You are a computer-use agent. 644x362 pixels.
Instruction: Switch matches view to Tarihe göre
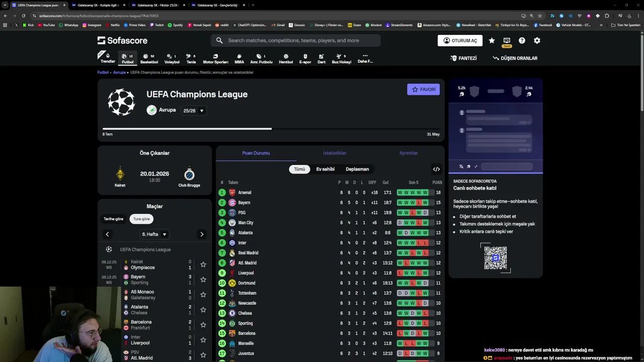point(113,219)
